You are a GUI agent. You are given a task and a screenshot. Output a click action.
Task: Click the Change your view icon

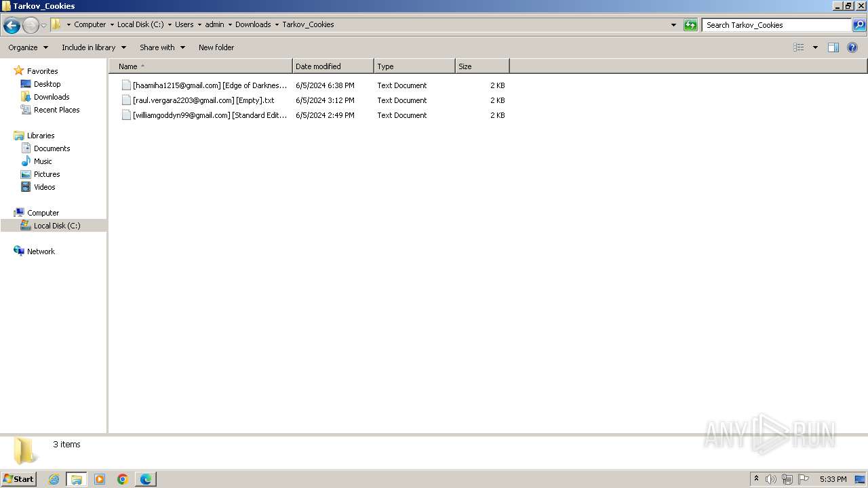click(x=799, y=47)
